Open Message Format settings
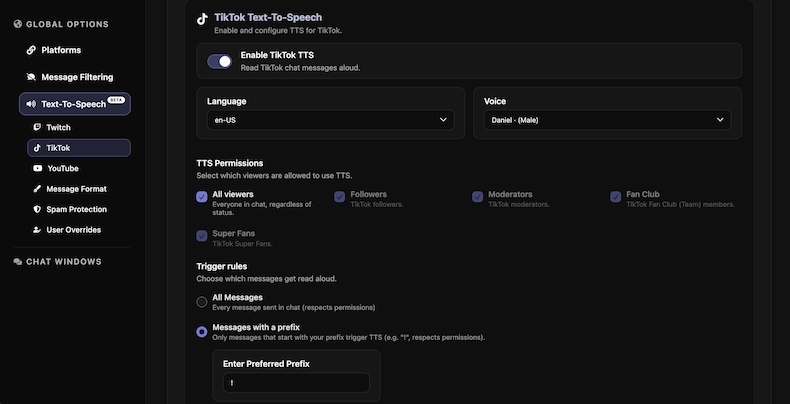The width and height of the screenshot is (790, 404). [x=77, y=189]
